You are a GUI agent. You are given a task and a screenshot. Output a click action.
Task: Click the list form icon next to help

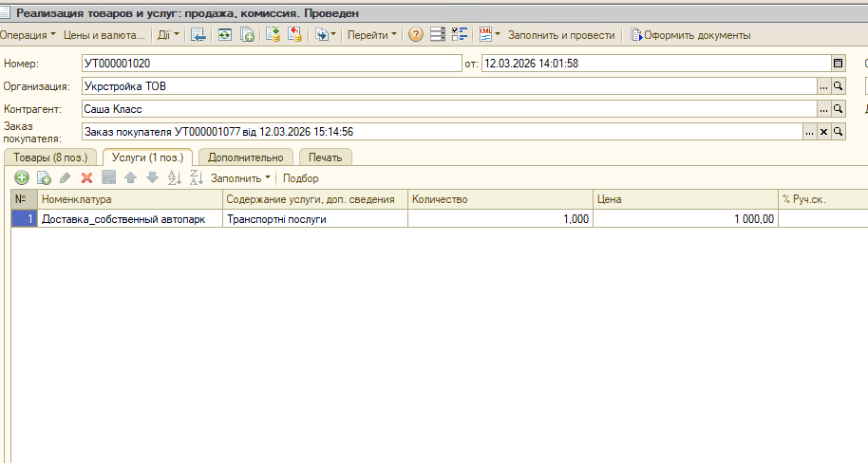click(437, 35)
